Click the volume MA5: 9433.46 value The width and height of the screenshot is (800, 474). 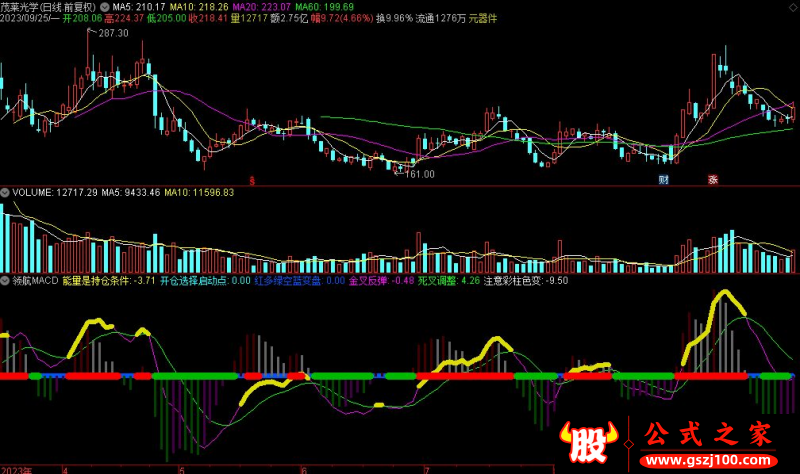[131, 193]
